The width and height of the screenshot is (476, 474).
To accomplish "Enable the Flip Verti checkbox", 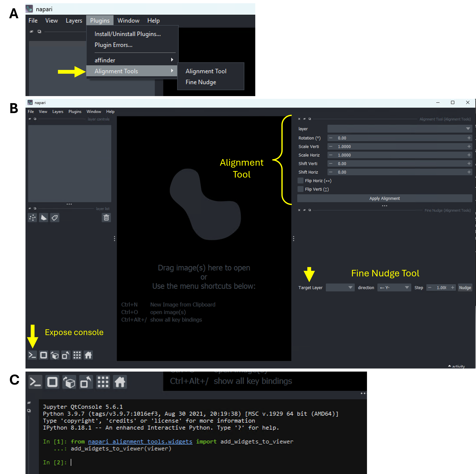I will point(300,189).
